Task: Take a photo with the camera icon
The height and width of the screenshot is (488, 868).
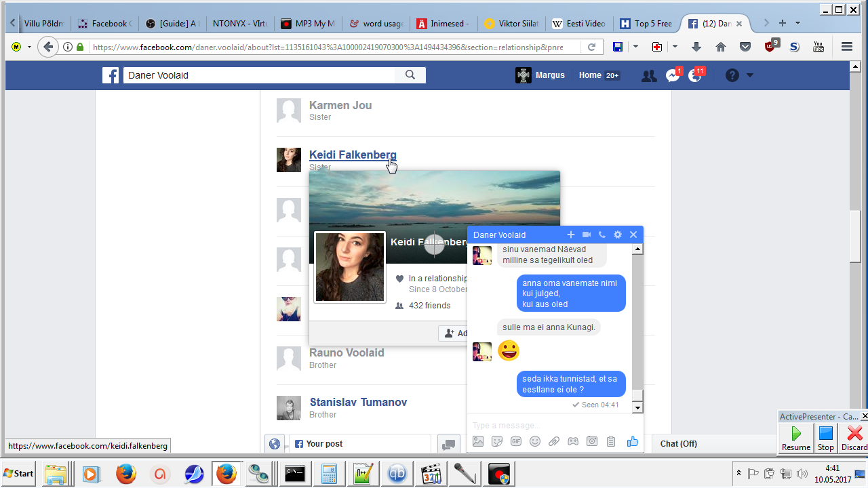Action: (592, 441)
